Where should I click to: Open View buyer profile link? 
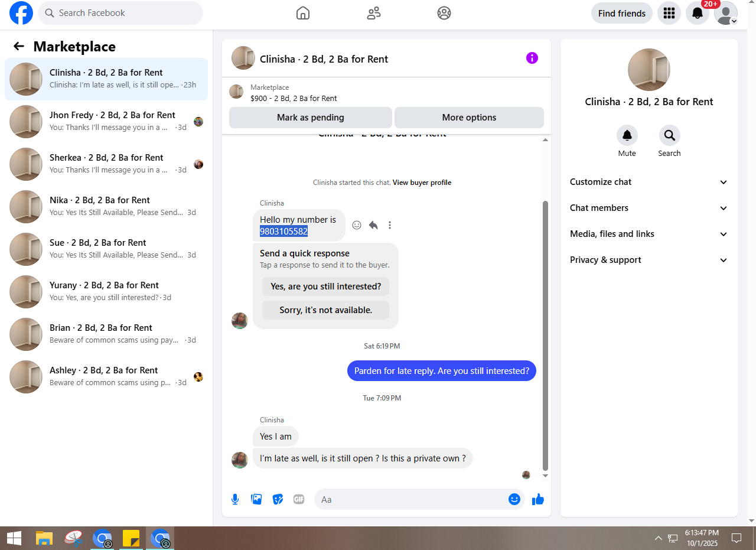click(422, 183)
